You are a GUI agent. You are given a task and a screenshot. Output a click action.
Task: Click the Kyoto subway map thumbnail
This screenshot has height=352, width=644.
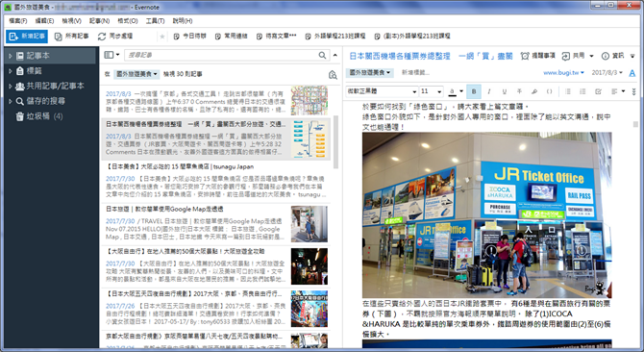[x=310, y=101]
